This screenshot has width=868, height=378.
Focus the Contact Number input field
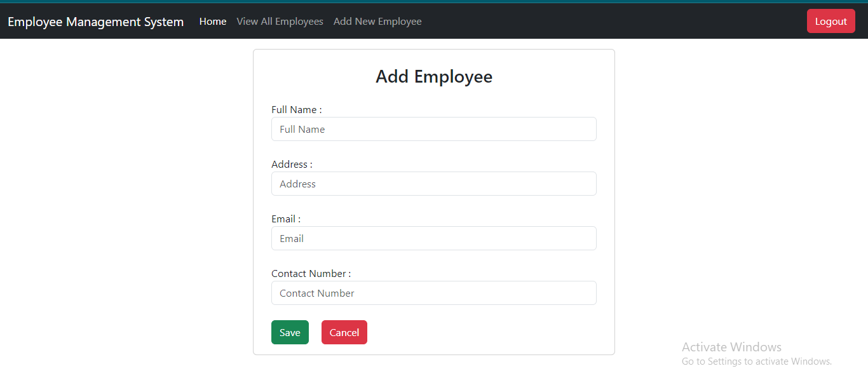[x=434, y=293]
